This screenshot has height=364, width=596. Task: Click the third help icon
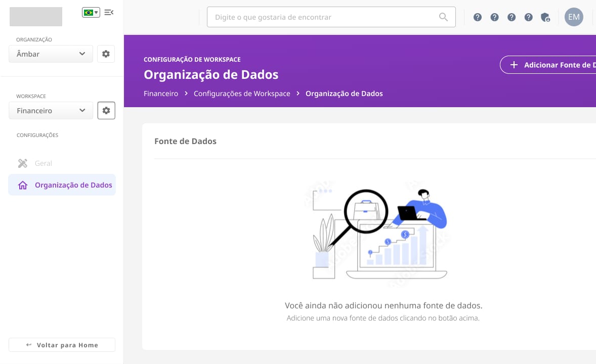tap(512, 17)
